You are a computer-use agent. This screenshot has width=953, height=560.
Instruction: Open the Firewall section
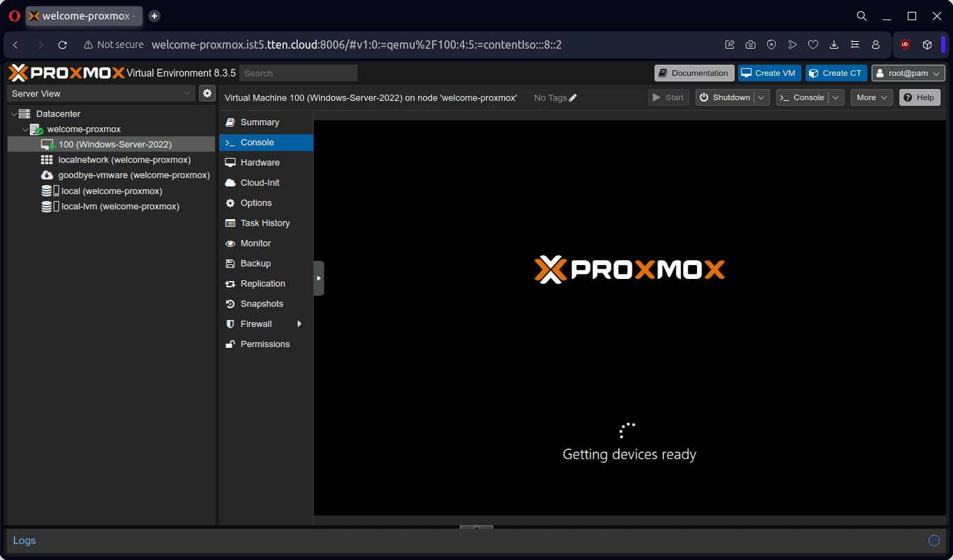(x=266, y=324)
